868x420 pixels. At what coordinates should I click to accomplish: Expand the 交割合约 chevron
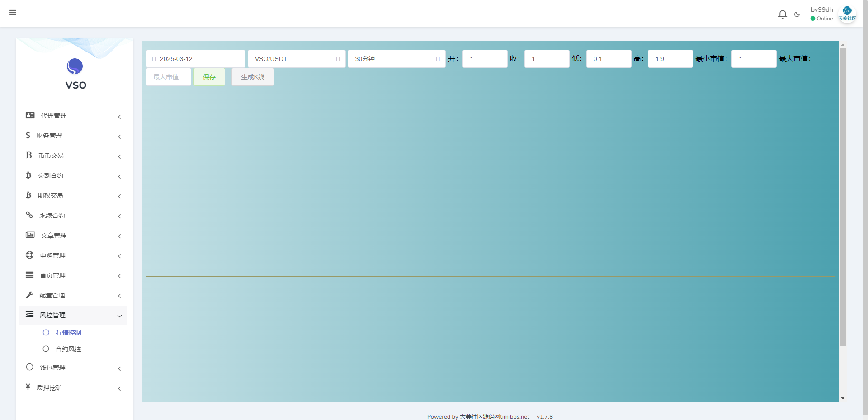(119, 176)
